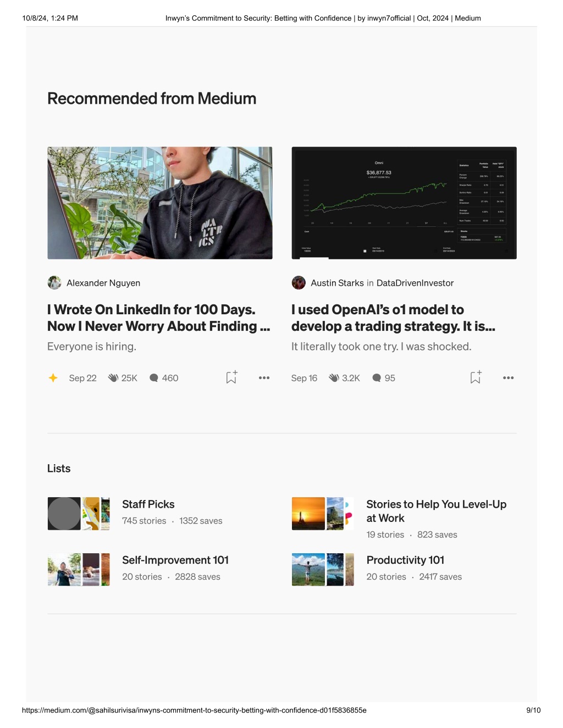
Task: Click the trading chart article thumbnail
Action: [404, 203]
